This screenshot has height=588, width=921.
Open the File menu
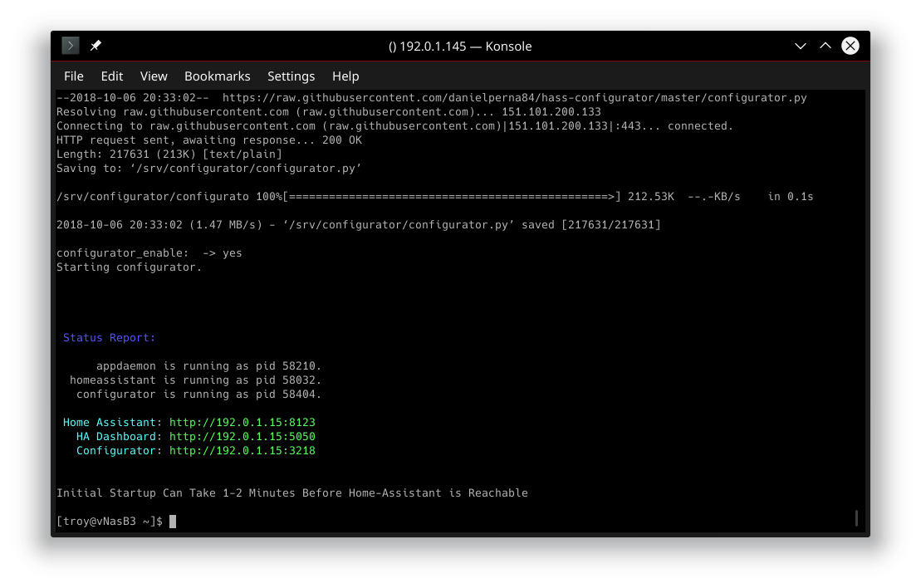point(74,76)
